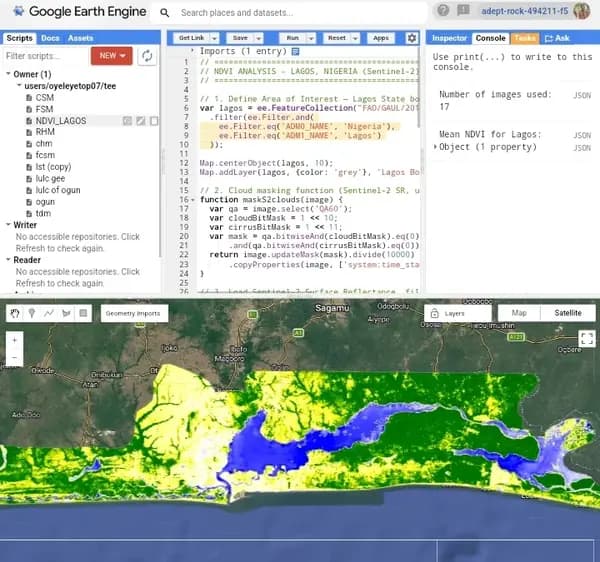
Task: Click JSON link beside Object (1 property)
Action: click(x=582, y=148)
